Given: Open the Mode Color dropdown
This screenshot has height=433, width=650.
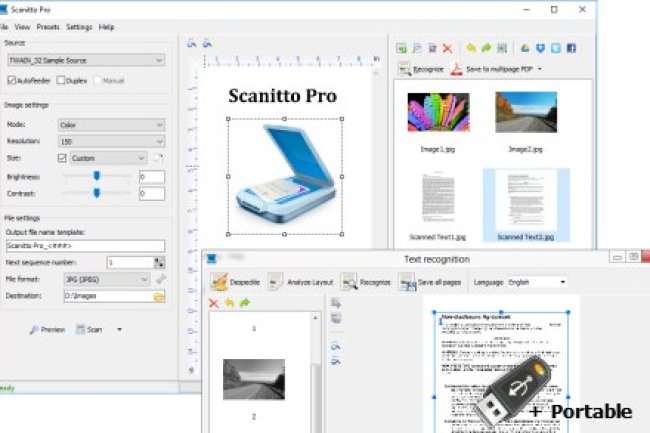Looking at the screenshot, I should (x=112, y=125).
